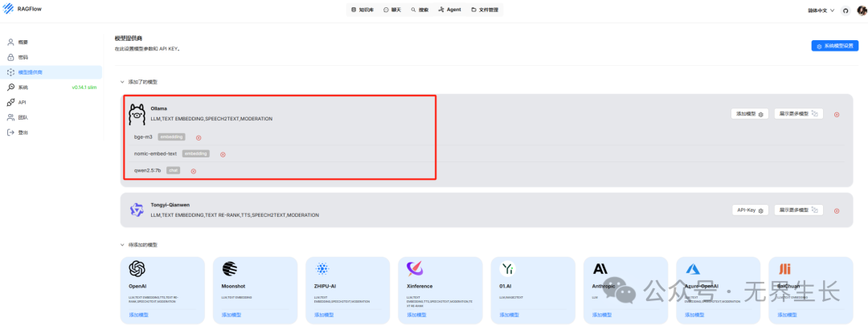The image size is (868, 326).
Task: Click the bge-m3 model name
Action: pyautogui.click(x=143, y=137)
